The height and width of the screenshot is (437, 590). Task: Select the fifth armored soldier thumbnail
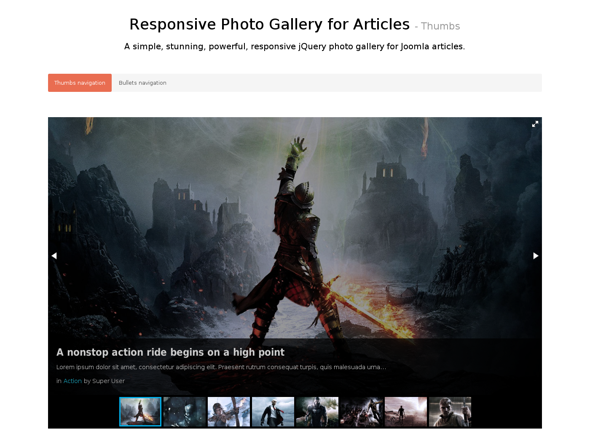click(x=317, y=412)
